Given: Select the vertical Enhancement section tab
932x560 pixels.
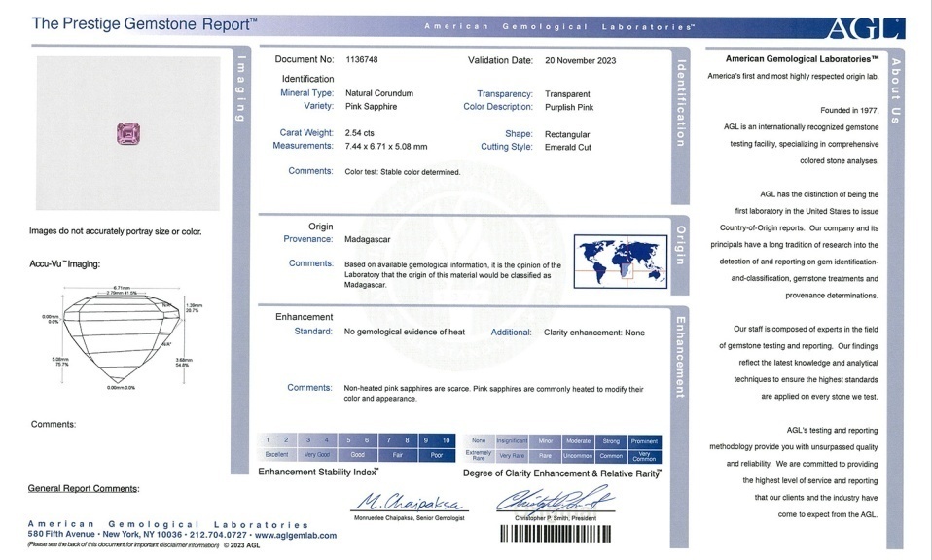Looking at the screenshot, I should pyautogui.click(x=681, y=356).
